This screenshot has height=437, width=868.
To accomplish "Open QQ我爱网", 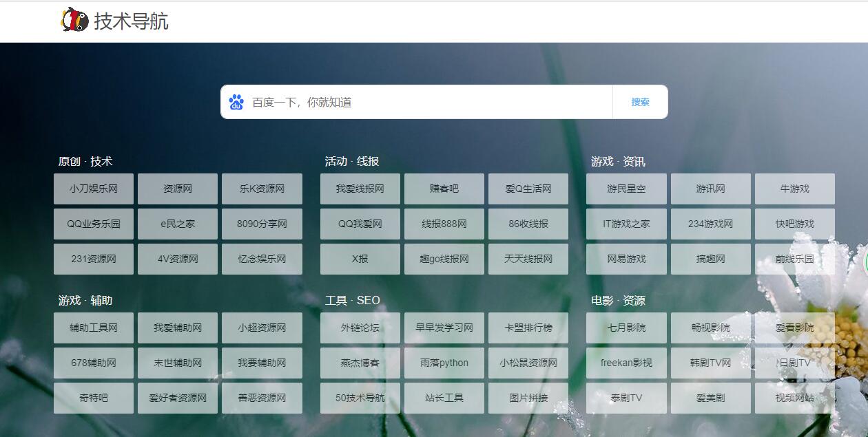I will (x=360, y=224).
